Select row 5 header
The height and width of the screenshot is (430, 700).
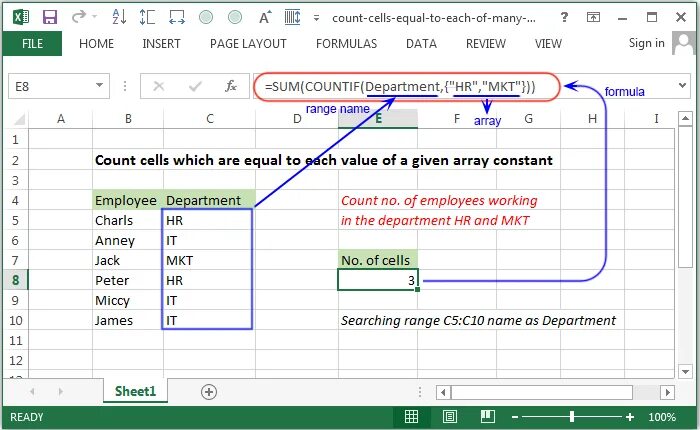pos(15,221)
